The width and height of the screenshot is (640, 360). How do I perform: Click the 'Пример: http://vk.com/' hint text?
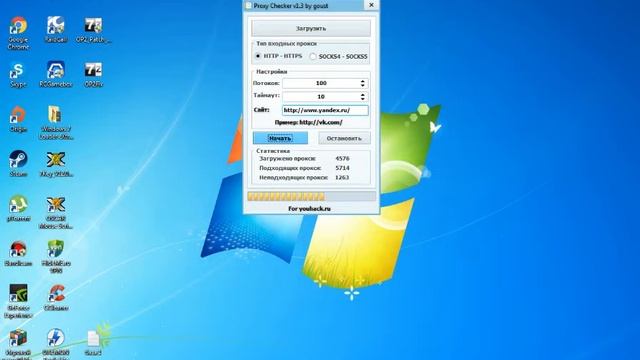point(309,122)
